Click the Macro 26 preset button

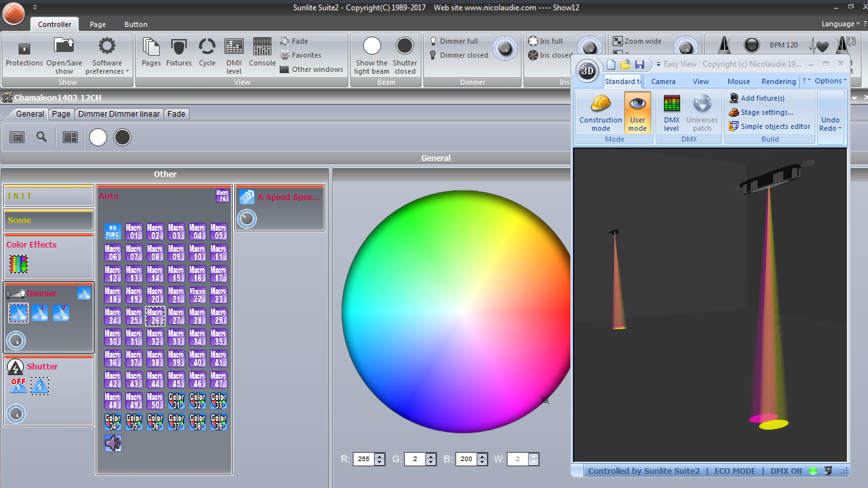[155, 316]
